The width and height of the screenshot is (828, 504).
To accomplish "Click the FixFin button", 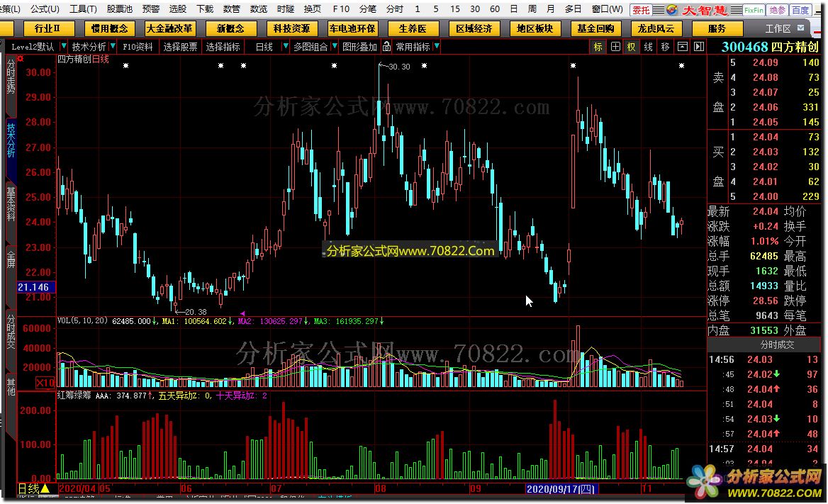I will click(x=754, y=9).
